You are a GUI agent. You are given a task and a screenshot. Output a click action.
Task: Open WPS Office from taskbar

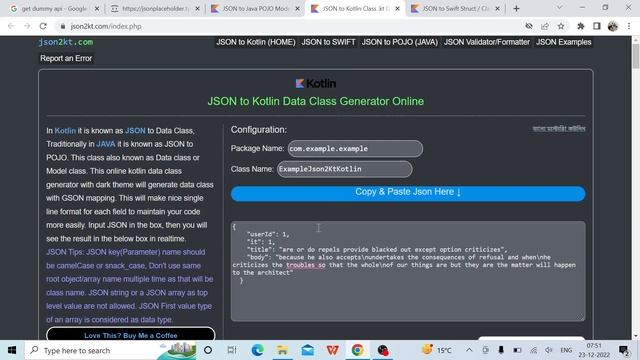click(333, 350)
